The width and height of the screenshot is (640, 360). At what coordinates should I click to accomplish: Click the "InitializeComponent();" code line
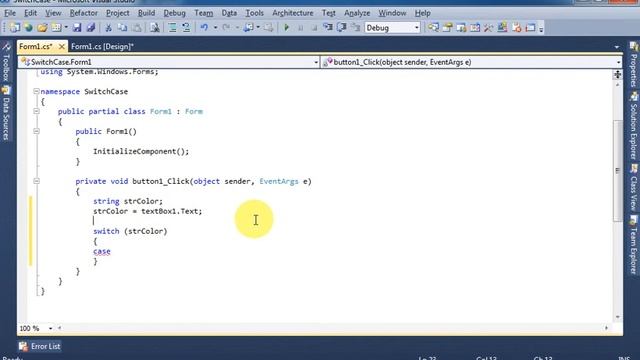141,151
